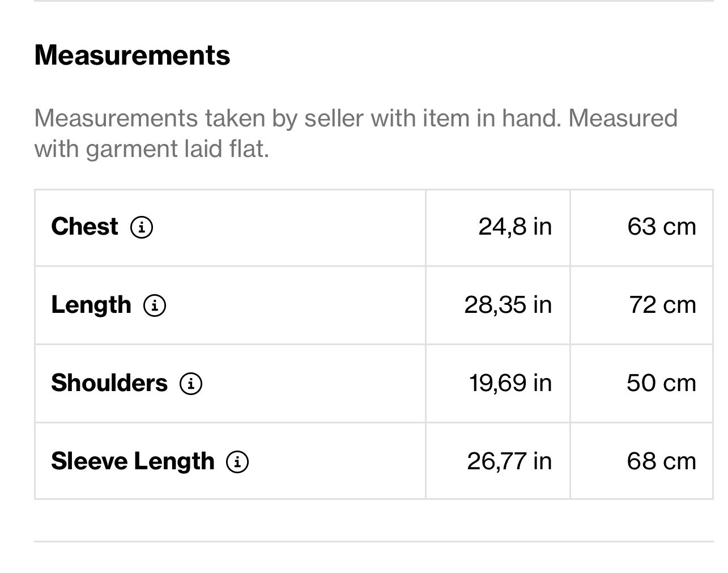This screenshot has width=728, height=573.
Task: Click the 24,8 in chest value
Action: (x=514, y=227)
